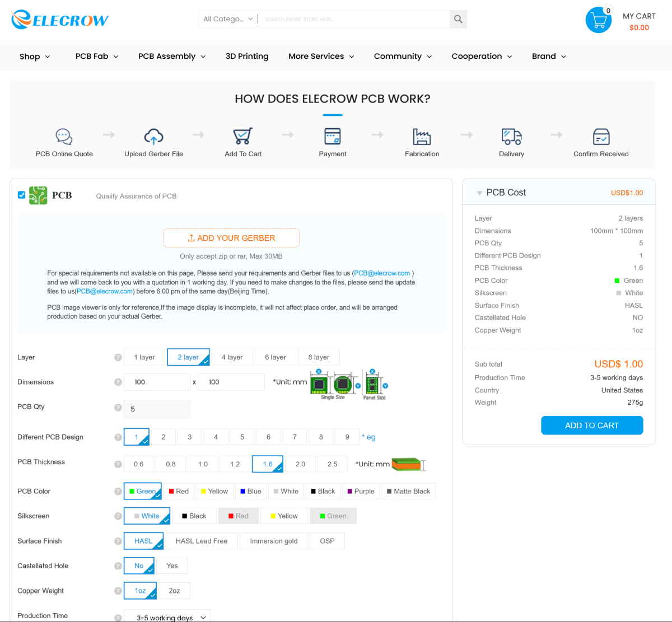Click the Upload Gerber File cloud icon

pyautogui.click(x=153, y=136)
